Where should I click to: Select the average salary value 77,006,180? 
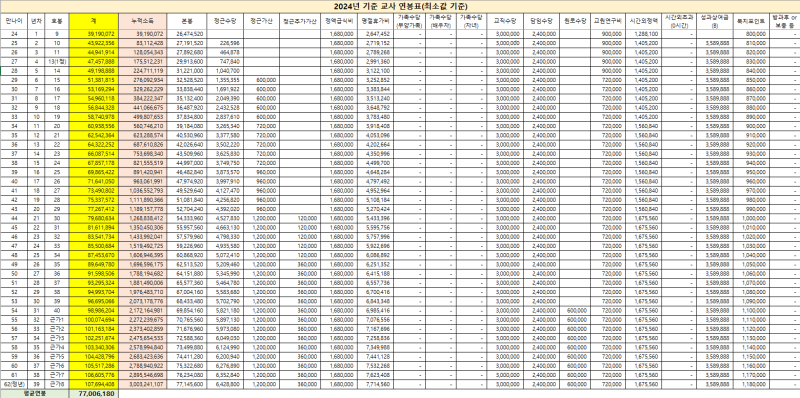[94, 394]
